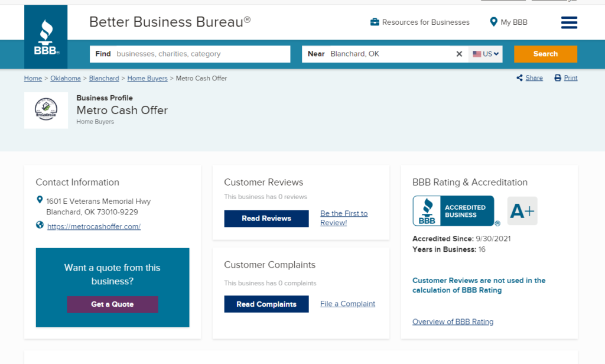
Task: Click the orange Search button
Action: tap(545, 54)
